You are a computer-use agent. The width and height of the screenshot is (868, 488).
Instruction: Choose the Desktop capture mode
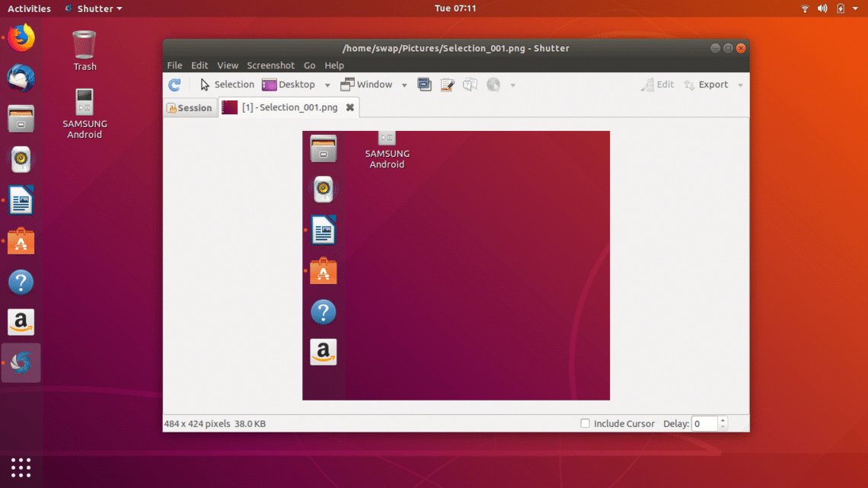(x=295, y=85)
